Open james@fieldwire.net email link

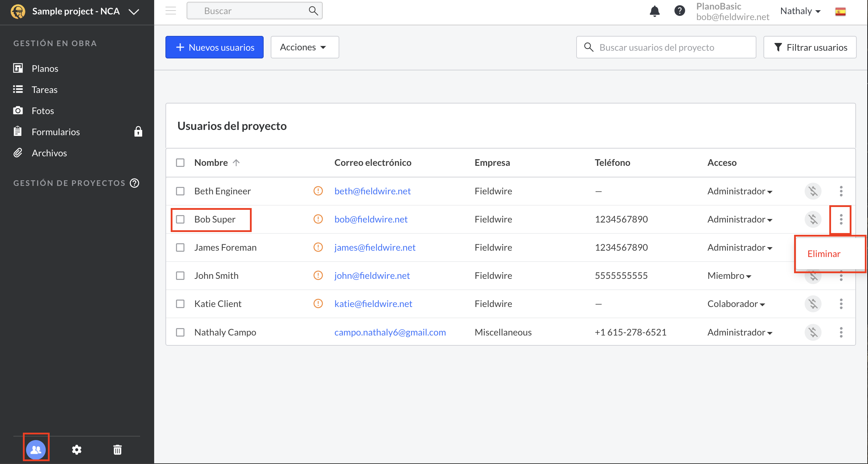tap(375, 247)
